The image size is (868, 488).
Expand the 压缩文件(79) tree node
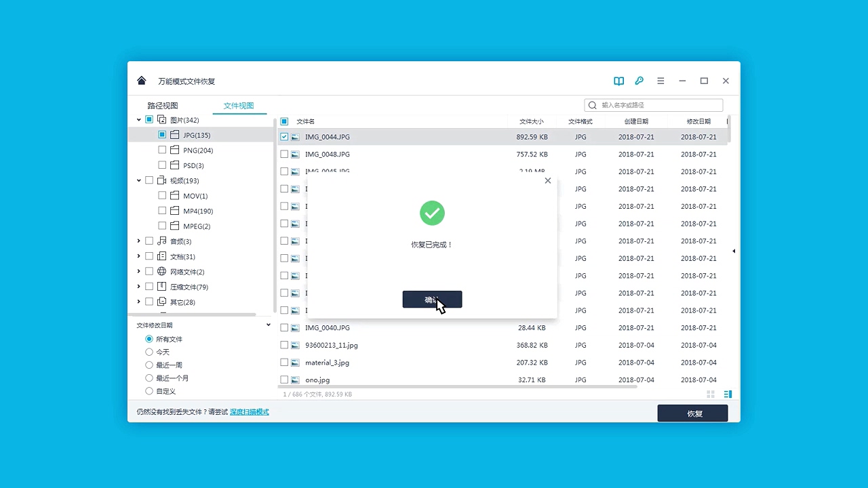pyautogui.click(x=139, y=287)
